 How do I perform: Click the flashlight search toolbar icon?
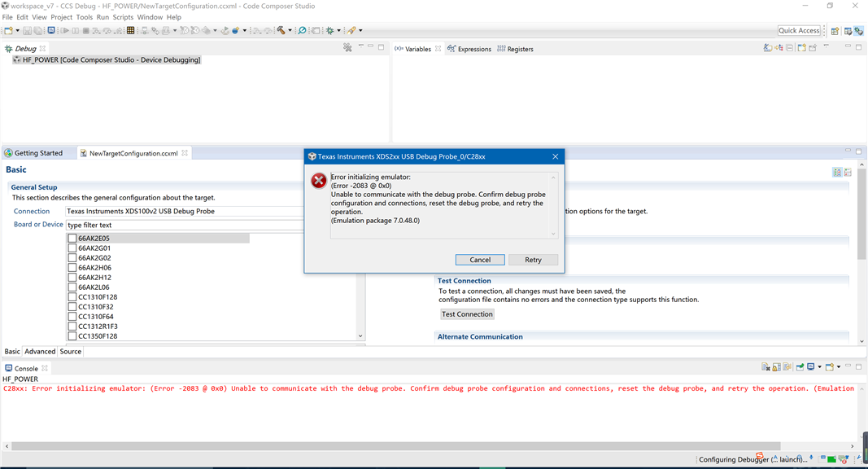click(x=351, y=30)
